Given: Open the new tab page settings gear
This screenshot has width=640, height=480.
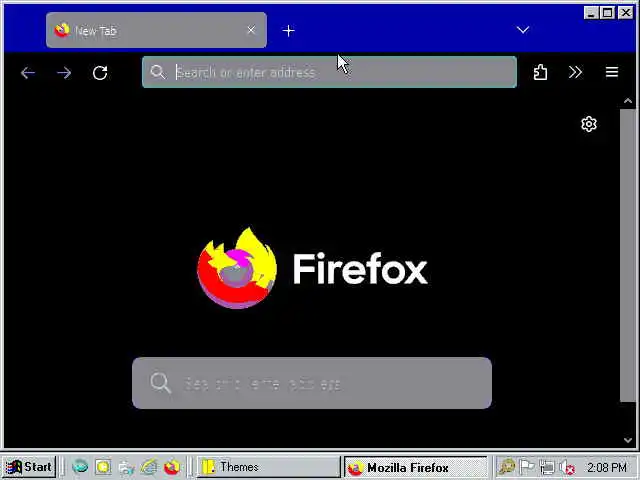Looking at the screenshot, I should click(x=589, y=124).
